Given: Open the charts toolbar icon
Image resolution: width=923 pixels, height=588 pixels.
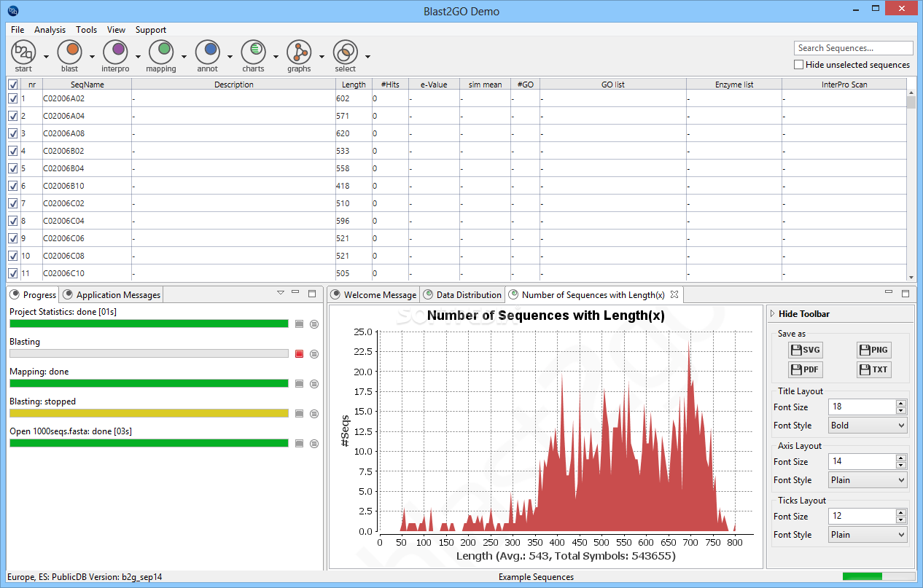Looking at the screenshot, I should (x=253, y=52).
